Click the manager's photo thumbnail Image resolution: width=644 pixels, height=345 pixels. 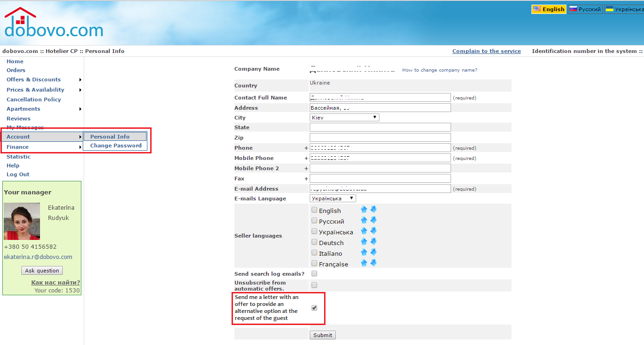22,221
